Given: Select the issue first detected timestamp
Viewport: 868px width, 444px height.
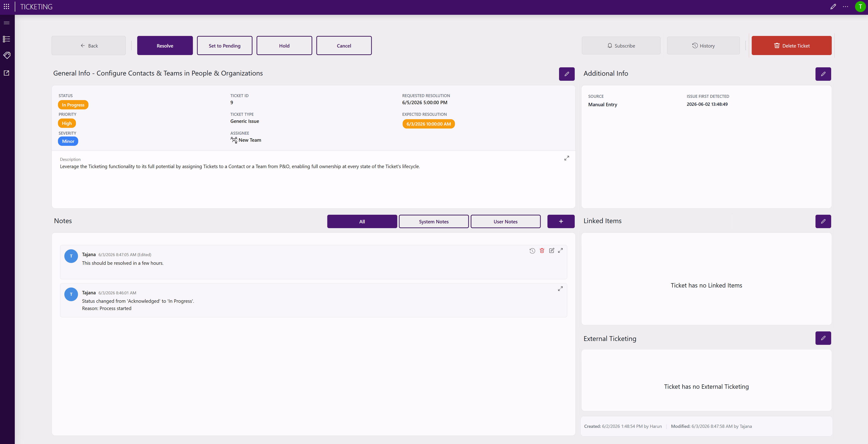Looking at the screenshot, I should [707, 104].
